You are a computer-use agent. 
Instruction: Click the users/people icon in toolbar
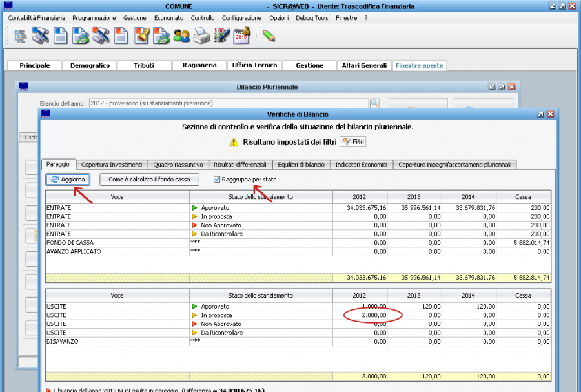tap(181, 36)
